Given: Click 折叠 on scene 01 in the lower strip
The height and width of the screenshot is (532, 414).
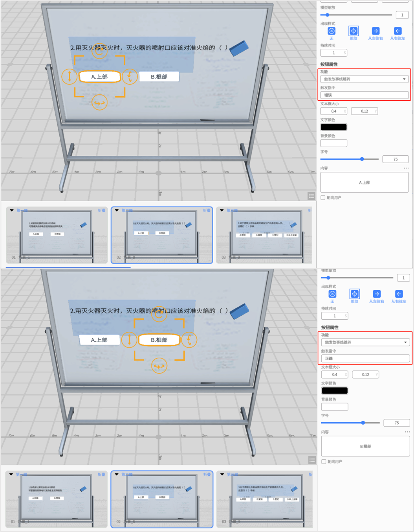Looking at the screenshot, I should click(x=101, y=474).
